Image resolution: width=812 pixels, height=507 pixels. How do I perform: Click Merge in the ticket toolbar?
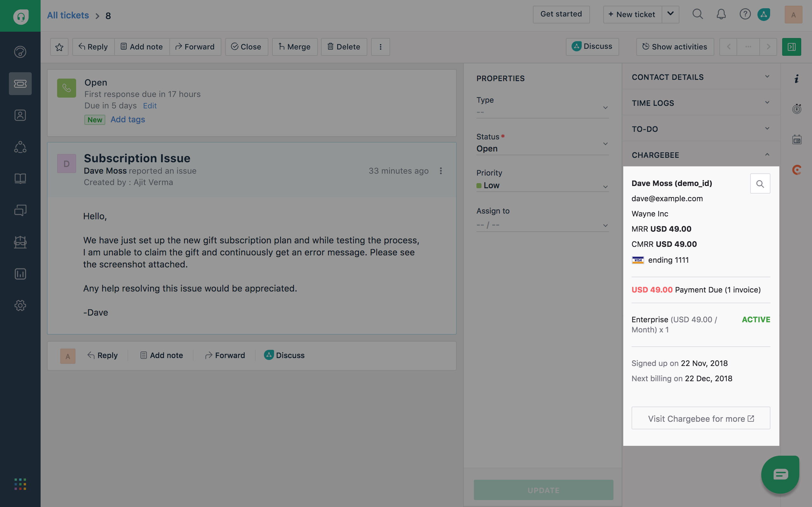(294, 47)
